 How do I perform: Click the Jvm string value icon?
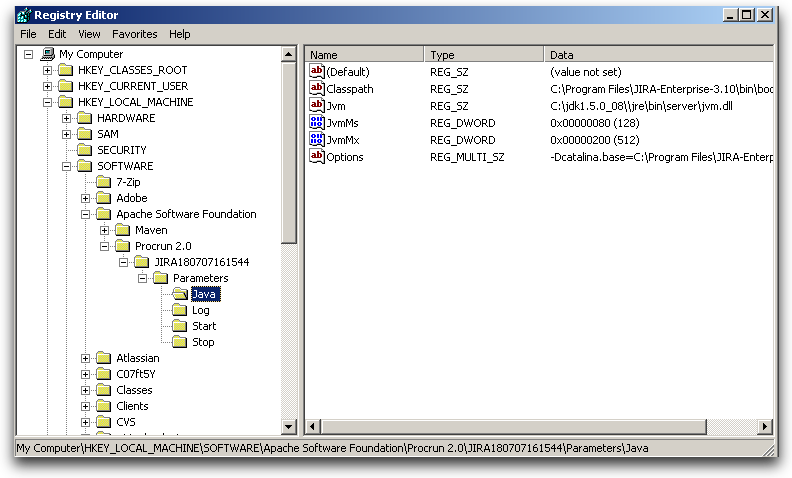317,106
